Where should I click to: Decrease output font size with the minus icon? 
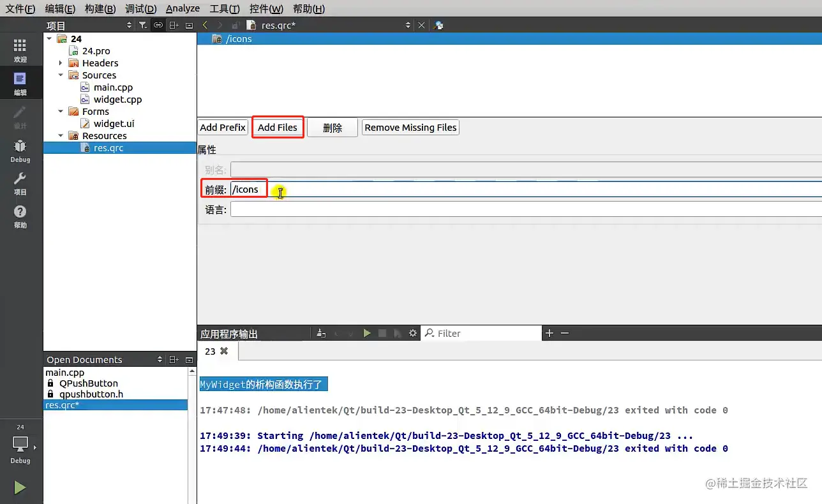click(x=565, y=333)
